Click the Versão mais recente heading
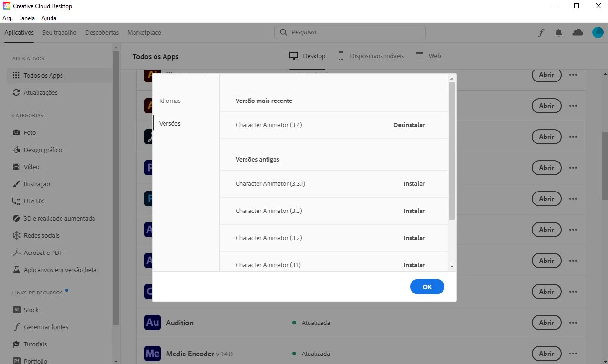608x364 pixels. (x=264, y=101)
